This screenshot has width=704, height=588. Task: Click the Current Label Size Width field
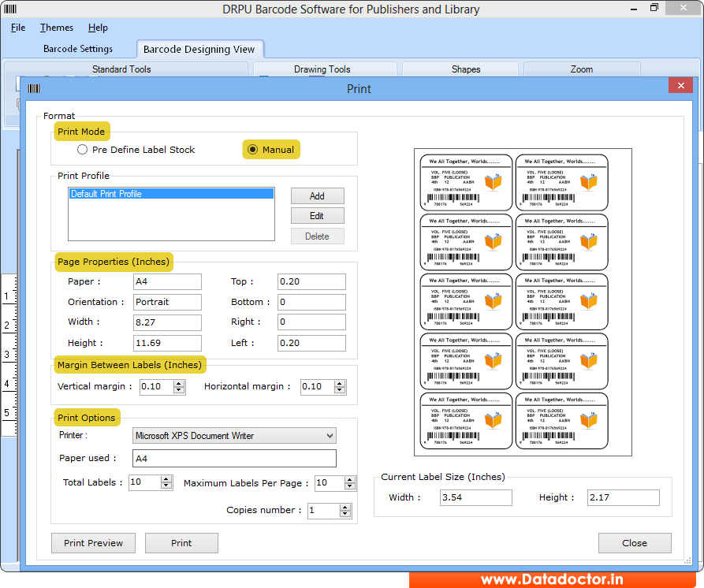[x=476, y=498]
